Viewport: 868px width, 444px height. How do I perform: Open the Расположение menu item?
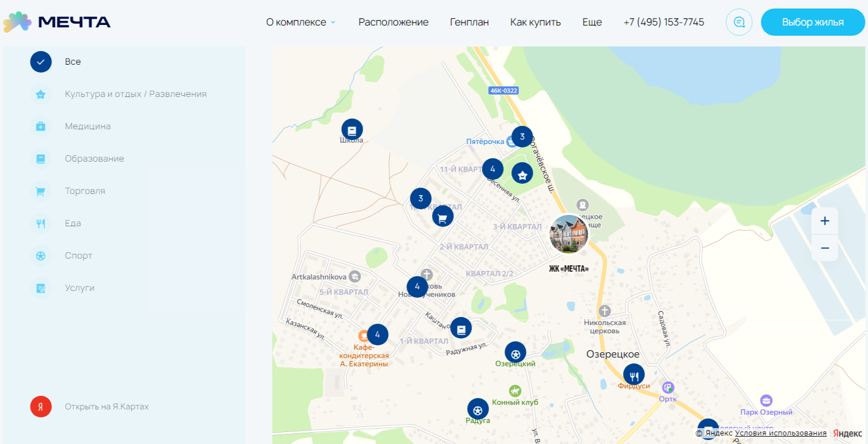click(393, 23)
